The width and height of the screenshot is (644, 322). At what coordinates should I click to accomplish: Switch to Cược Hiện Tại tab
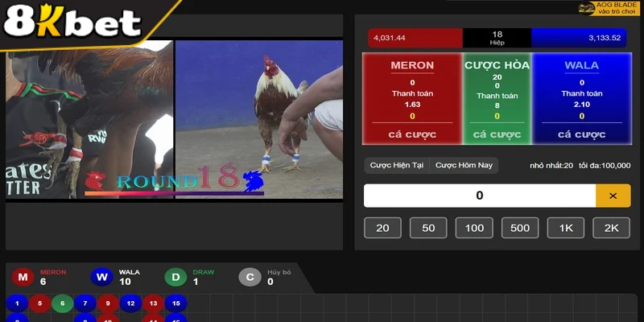(x=396, y=165)
